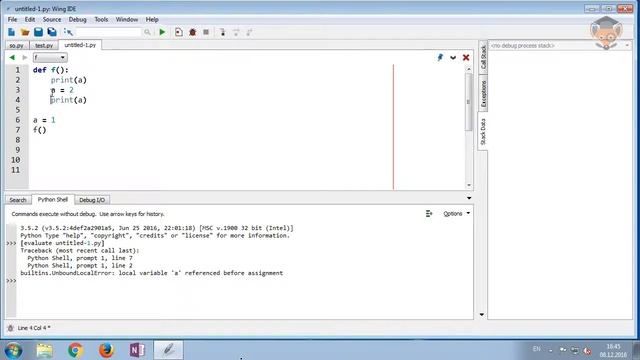
Task: Switch to the so.py tab
Action: (17, 45)
